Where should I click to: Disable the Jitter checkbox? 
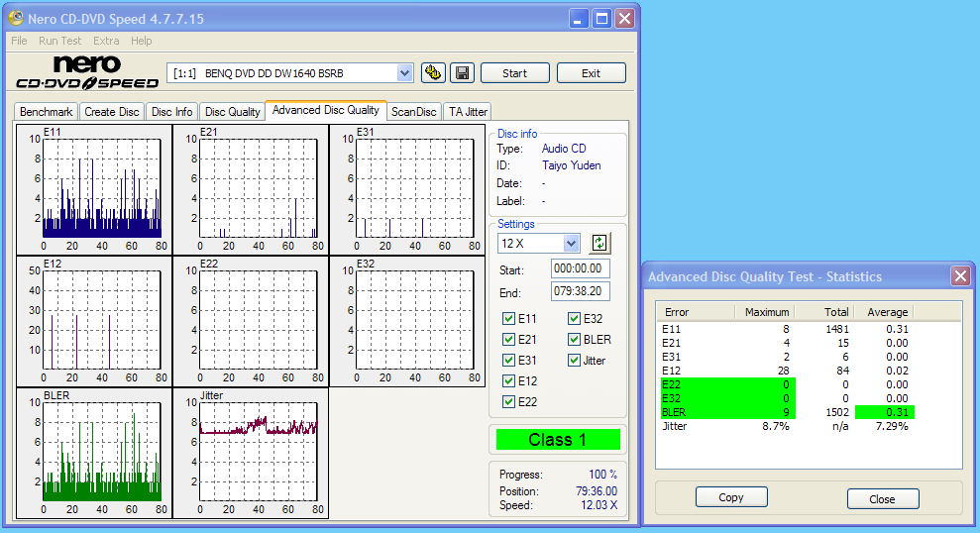575,361
